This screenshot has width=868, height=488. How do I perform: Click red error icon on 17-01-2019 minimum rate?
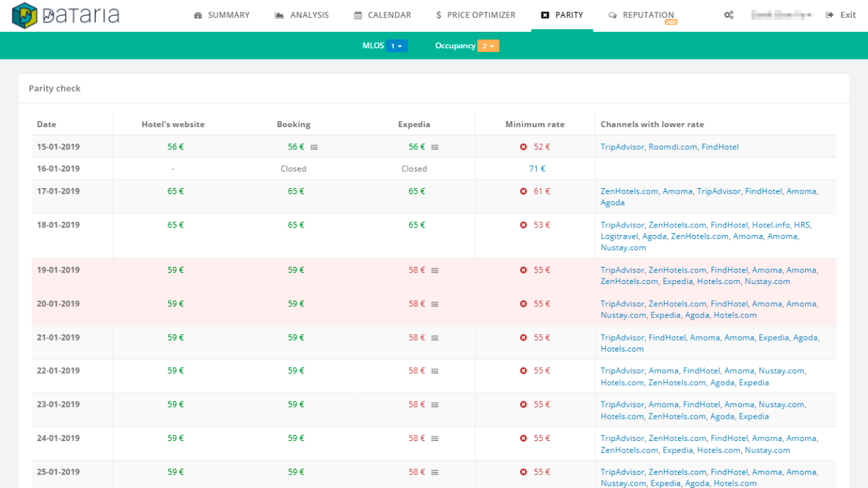(524, 191)
